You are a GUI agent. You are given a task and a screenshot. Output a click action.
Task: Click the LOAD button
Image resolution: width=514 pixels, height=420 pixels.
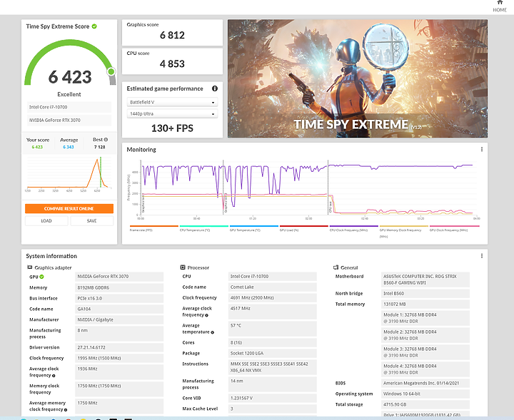point(46,221)
